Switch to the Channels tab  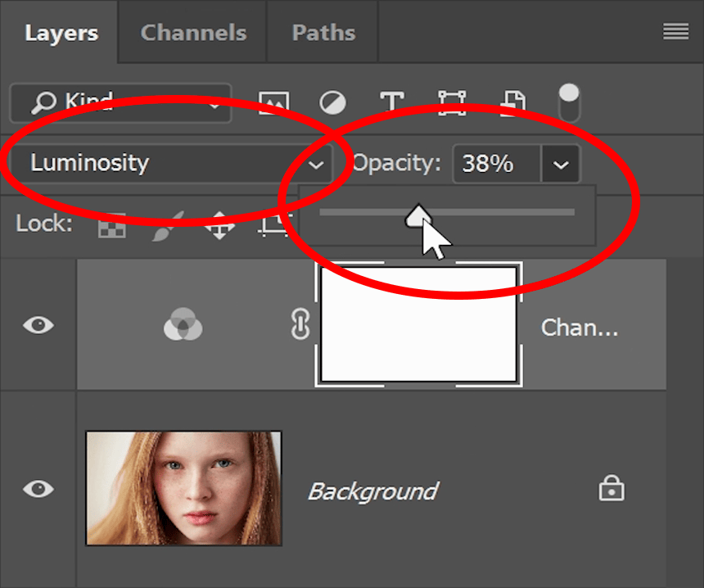(x=193, y=33)
